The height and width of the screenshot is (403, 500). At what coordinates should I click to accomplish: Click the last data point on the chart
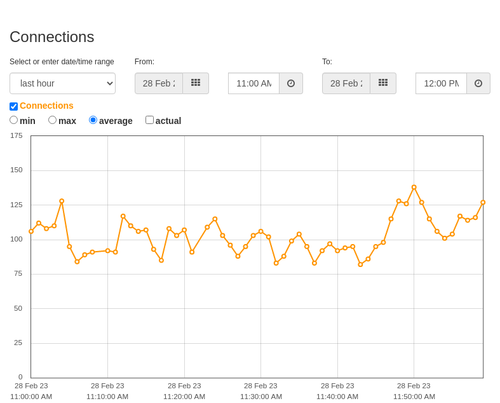[x=483, y=202]
